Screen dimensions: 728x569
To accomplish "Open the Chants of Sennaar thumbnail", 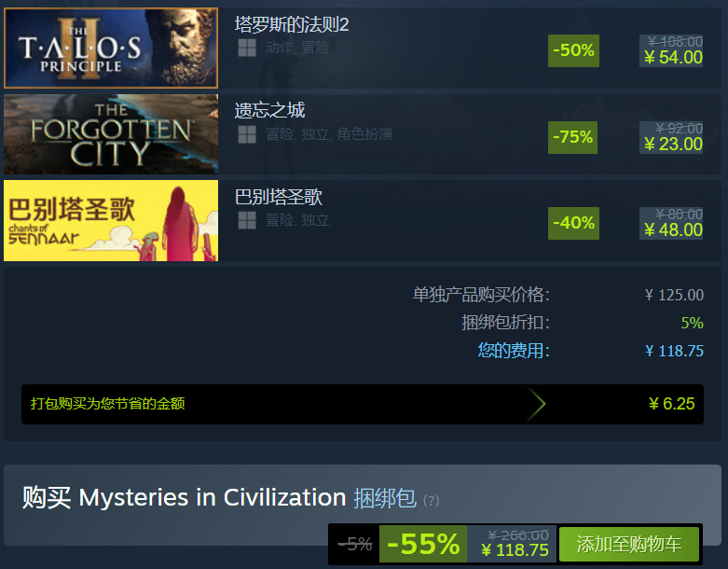I will (x=111, y=221).
